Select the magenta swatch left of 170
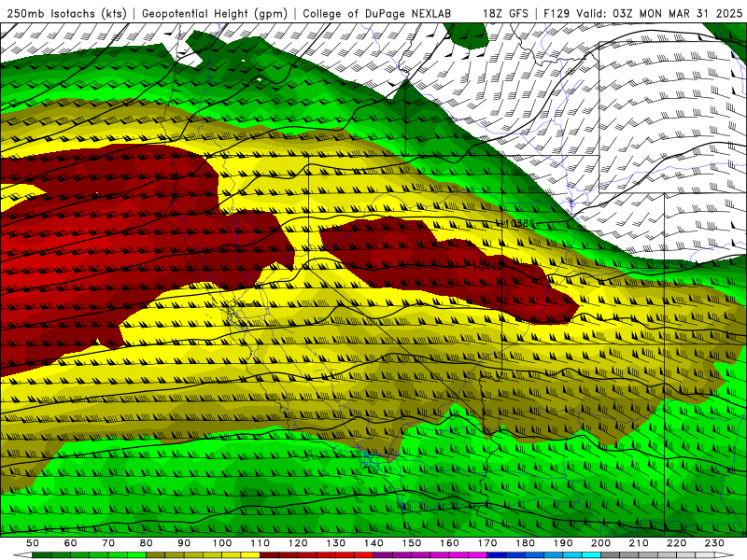This screenshot has width=747, height=560. click(477, 555)
